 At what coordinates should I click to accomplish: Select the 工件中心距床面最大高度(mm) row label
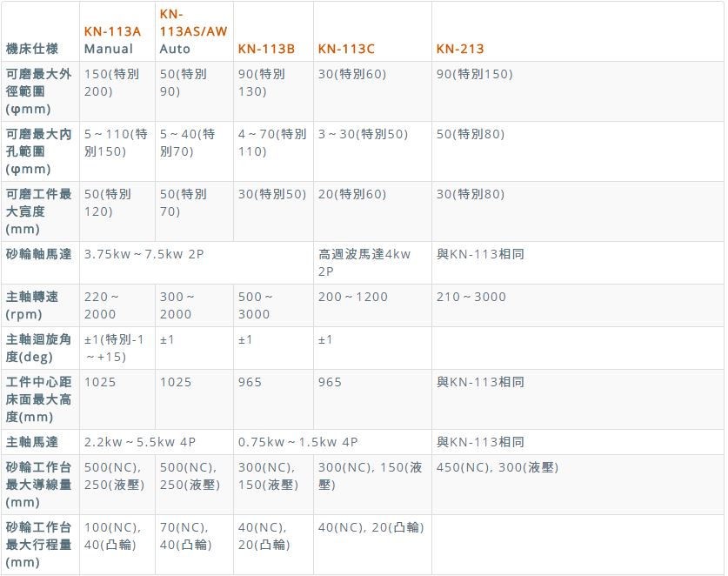click(x=38, y=399)
